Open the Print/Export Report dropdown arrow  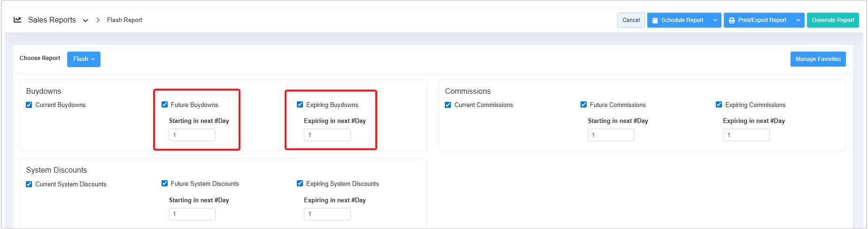(x=798, y=20)
